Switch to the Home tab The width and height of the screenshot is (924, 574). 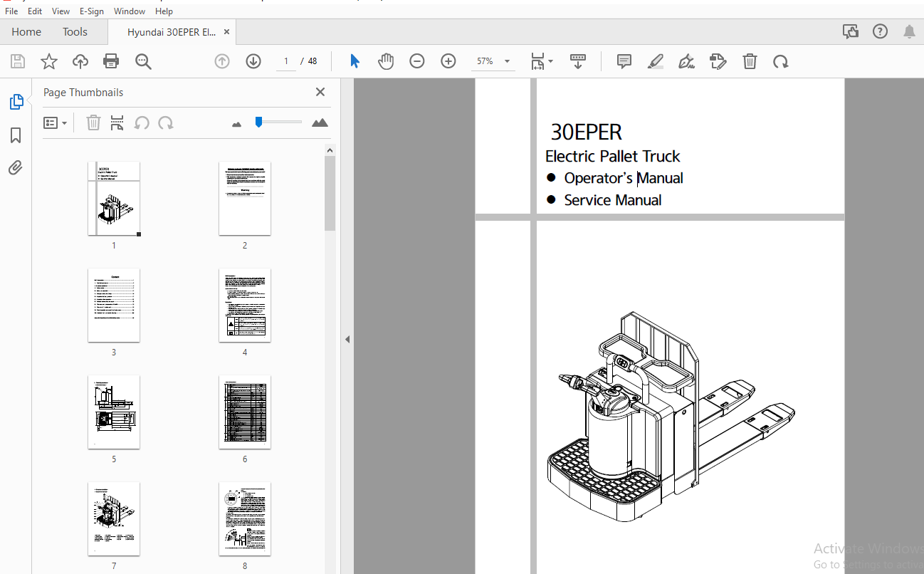(26, 31)
